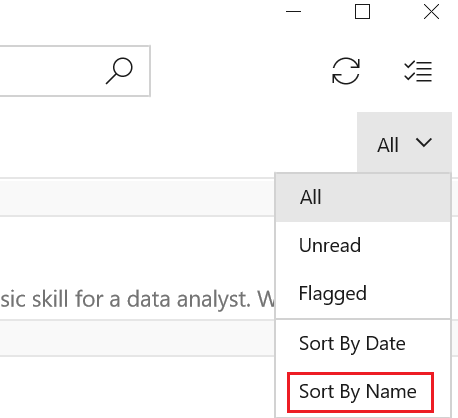Screen dimensions: 458x418
Task: Select Sort By Date option
Action: (x=363, y=343)
